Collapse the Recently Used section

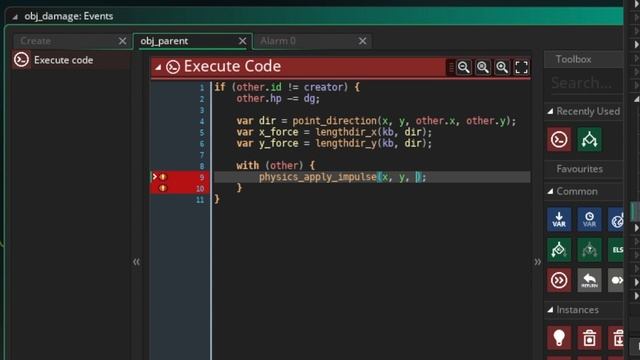(550, 111)
